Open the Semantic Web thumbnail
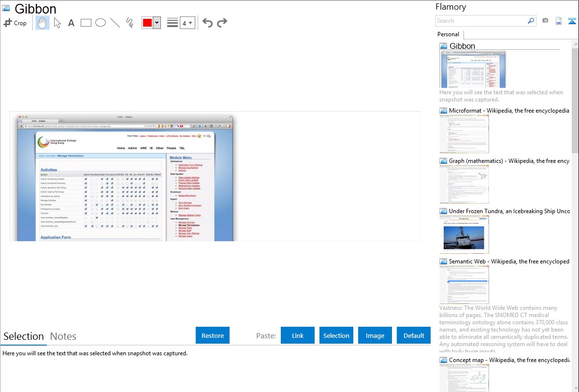The height and width of the screenshot is (392, 579). click(x=464, y=285)
